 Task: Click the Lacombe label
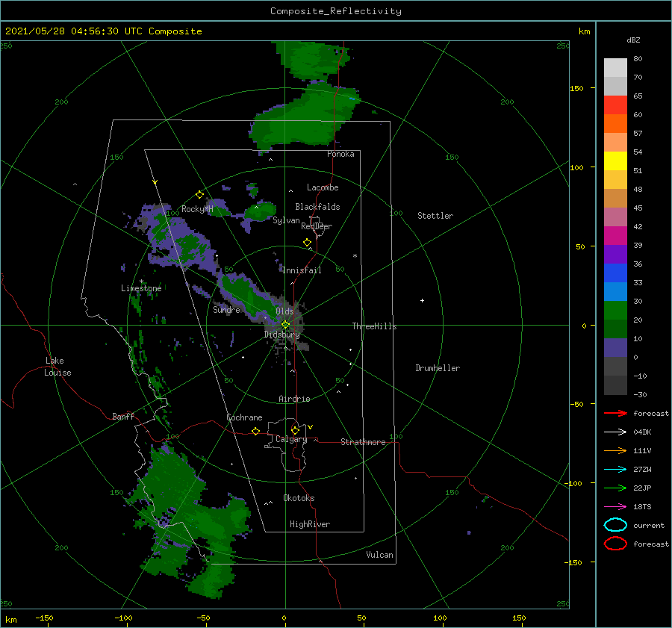click(323, 187)
